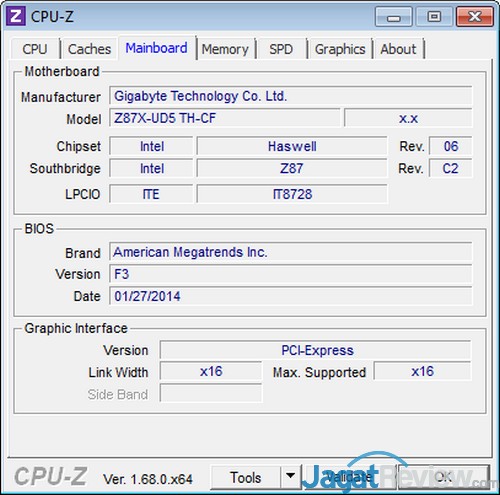Click the Max. Supported label

(x=319, y=372)
